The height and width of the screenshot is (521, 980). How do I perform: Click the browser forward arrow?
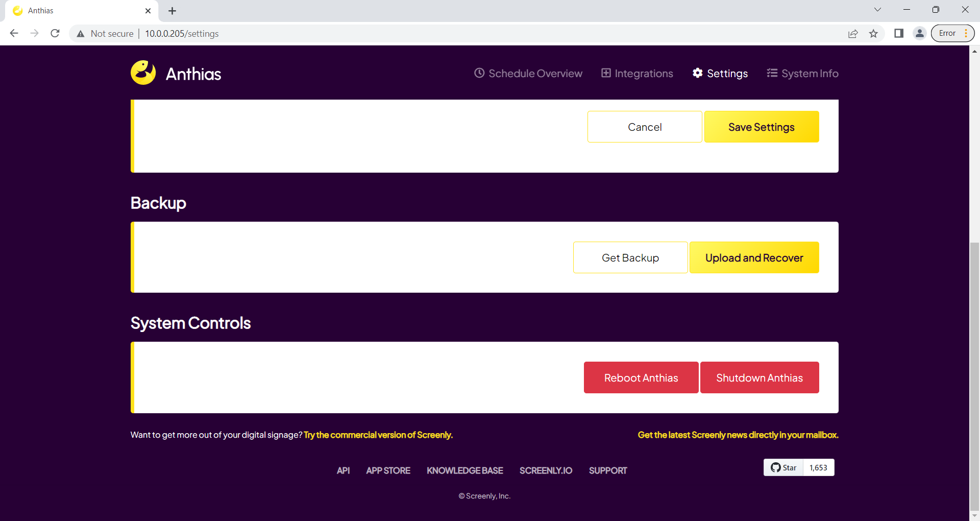point(34,33)
